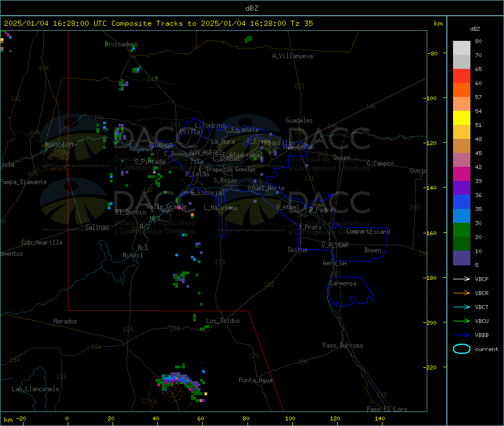Select the bright orange swatch between 60 and 57

pos(461,90)
